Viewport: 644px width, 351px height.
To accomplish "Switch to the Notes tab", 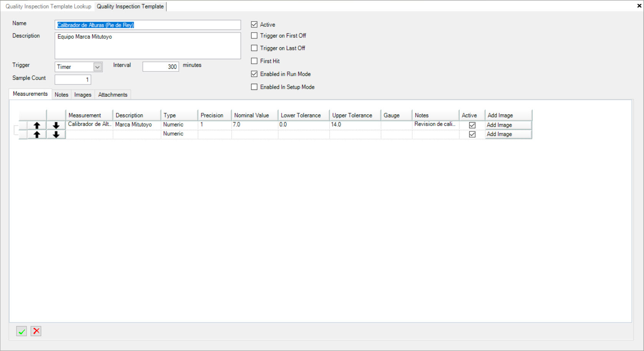I will click(61, 94).
